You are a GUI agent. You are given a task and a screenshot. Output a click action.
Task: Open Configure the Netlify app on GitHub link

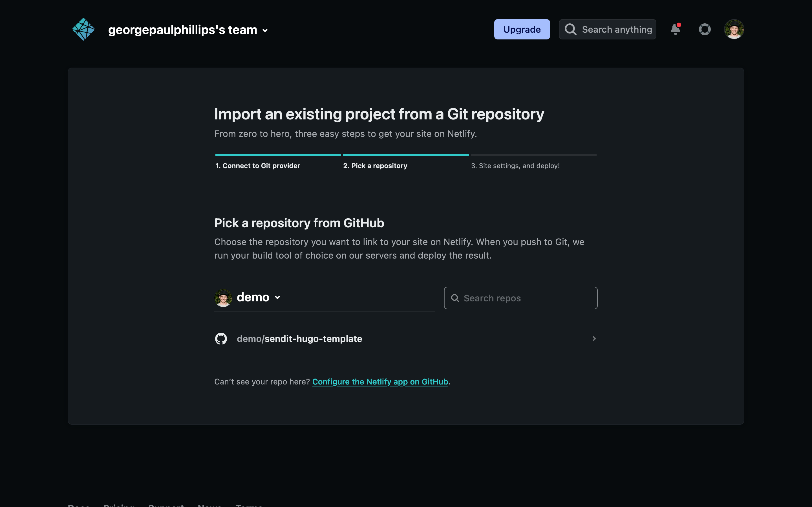tap(380, 382)
